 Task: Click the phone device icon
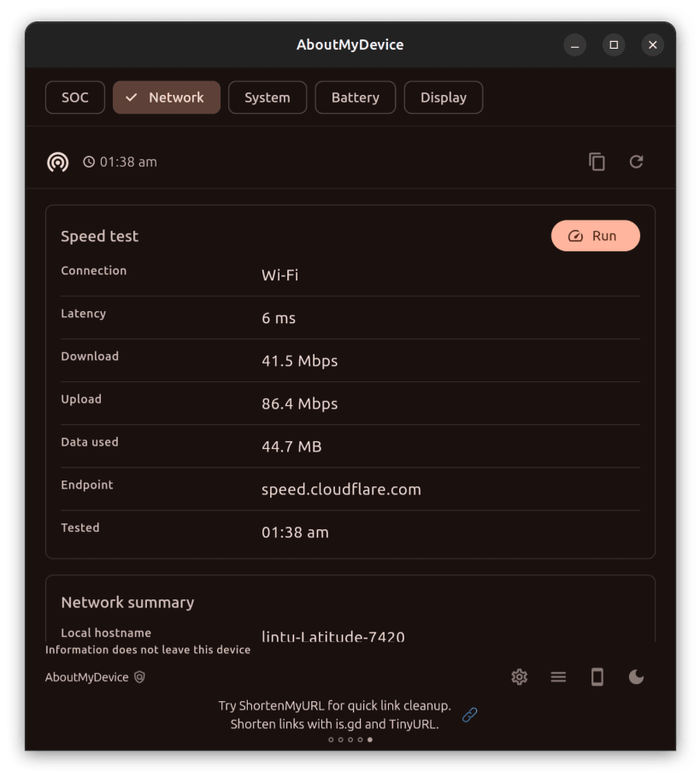pos(597,677)
